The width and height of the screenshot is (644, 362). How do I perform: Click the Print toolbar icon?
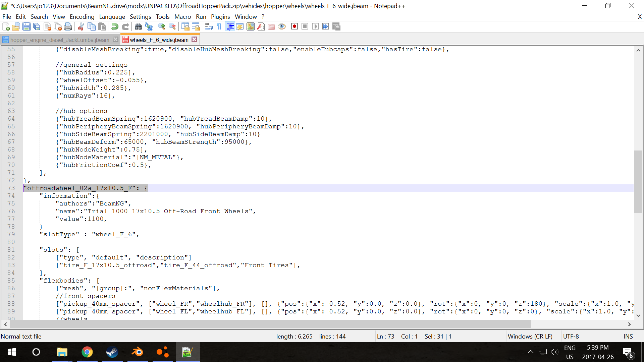[68, 26]
